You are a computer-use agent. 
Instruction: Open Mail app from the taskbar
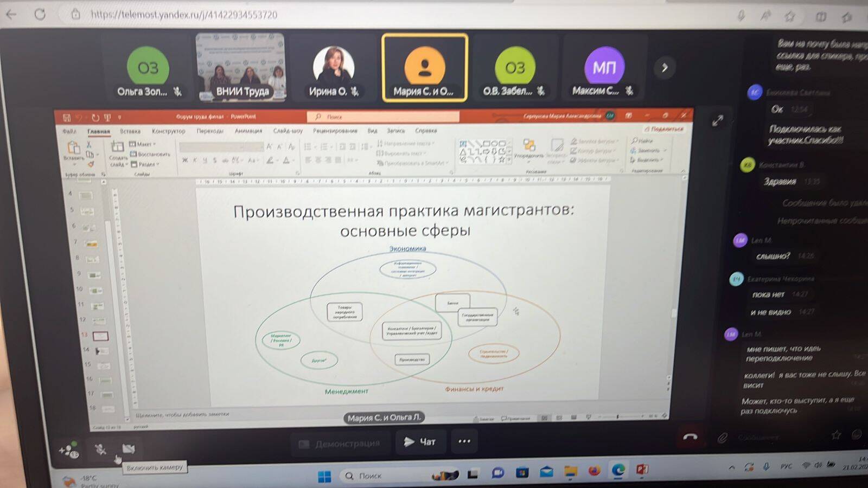[546, 472]
